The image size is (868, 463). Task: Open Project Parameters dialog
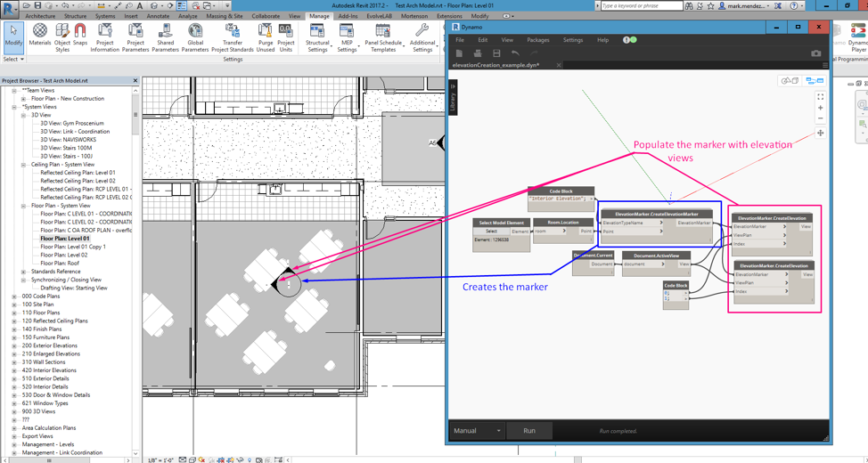tap(135, 37)
